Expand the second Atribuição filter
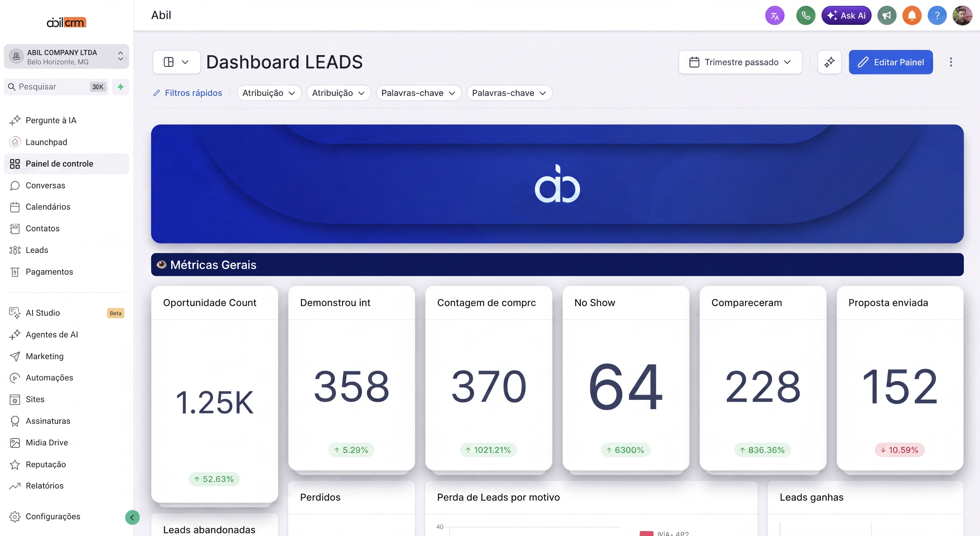Viewport: 980px width, 536px height. pyautogui.click(x=339, y=93)
